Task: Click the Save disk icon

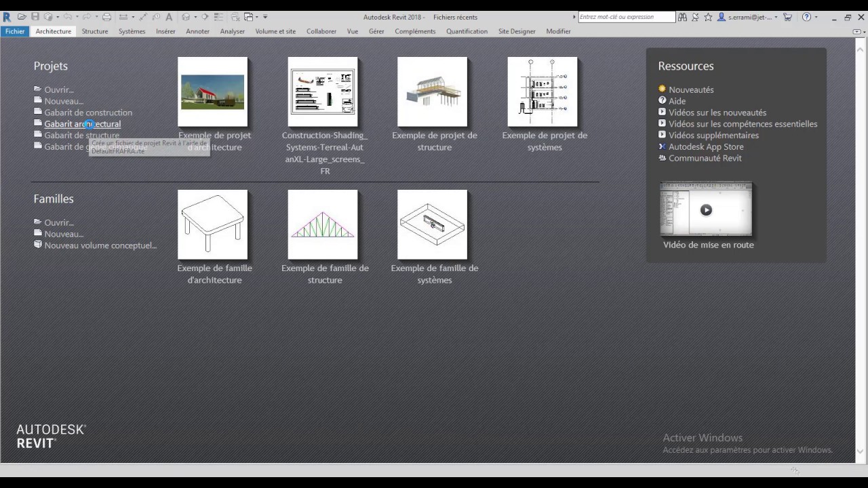Action: (35, 17)
